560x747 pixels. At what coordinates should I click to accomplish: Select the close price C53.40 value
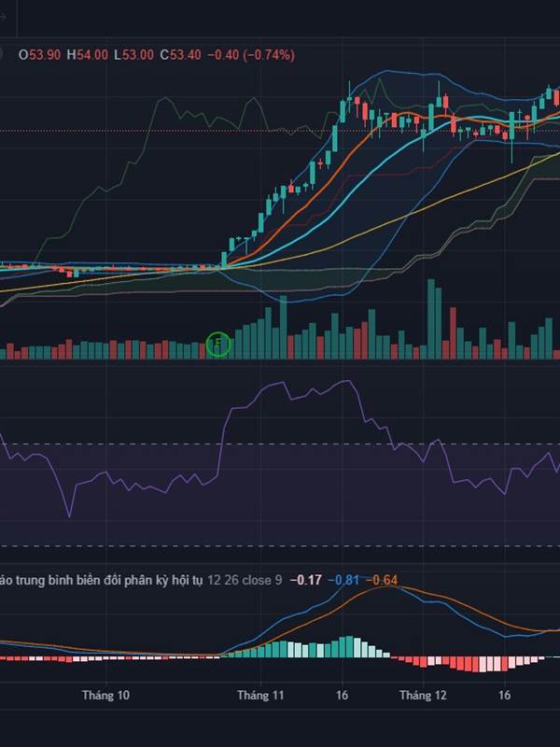180,55
